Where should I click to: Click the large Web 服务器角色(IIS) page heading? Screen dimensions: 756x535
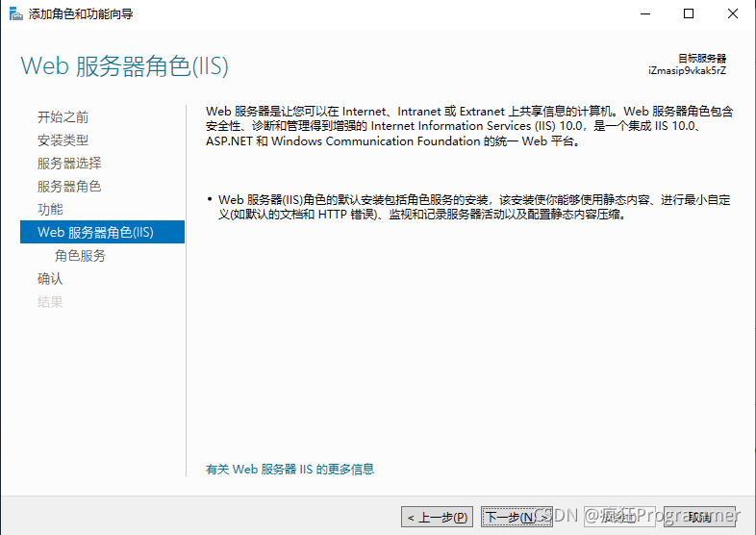point(124,66)
